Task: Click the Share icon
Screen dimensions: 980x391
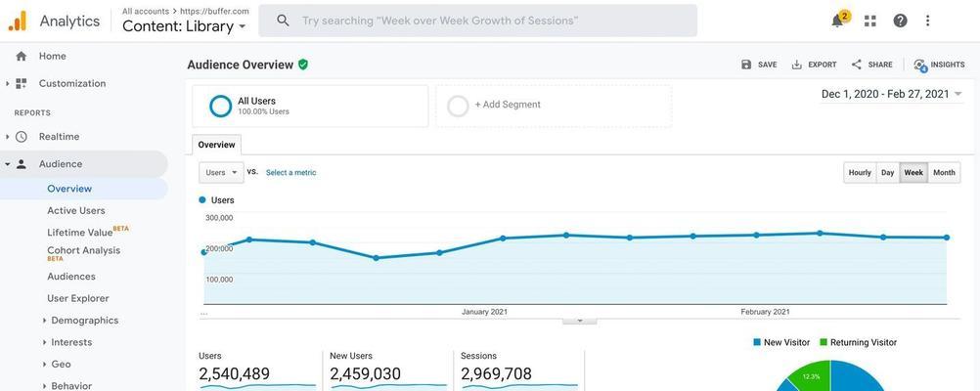Action: 856,65
